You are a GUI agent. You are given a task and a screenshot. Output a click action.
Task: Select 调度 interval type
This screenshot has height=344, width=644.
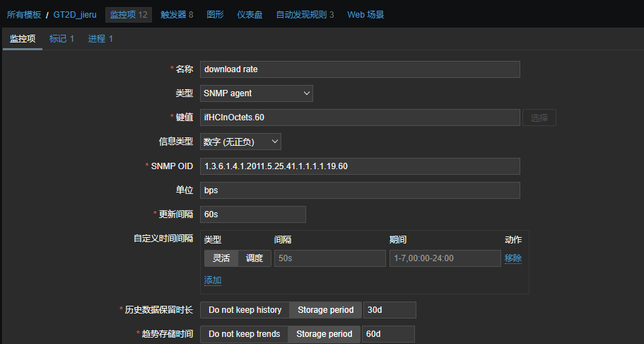point(254,258)
